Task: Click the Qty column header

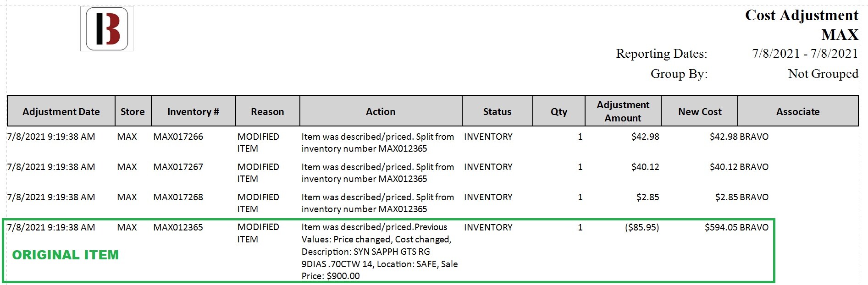Action: [559, 111]
